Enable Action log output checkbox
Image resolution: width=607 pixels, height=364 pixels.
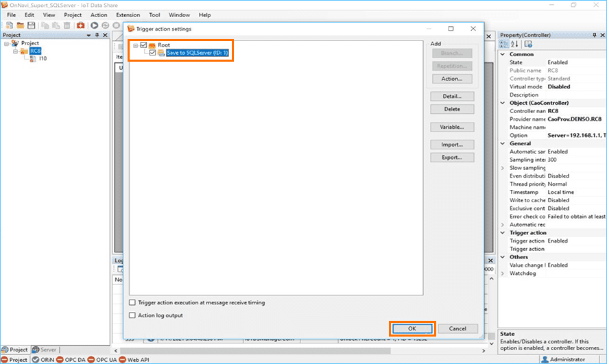coord(132,315)
